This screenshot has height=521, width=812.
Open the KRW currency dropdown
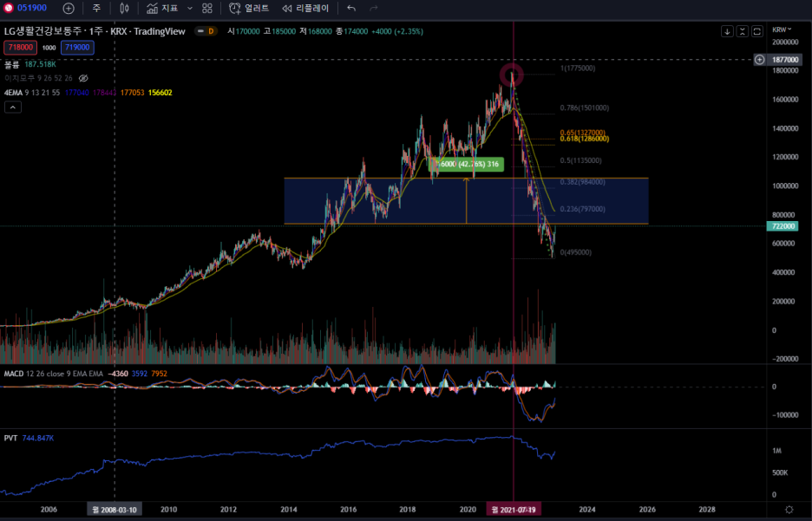click(782, 29)
